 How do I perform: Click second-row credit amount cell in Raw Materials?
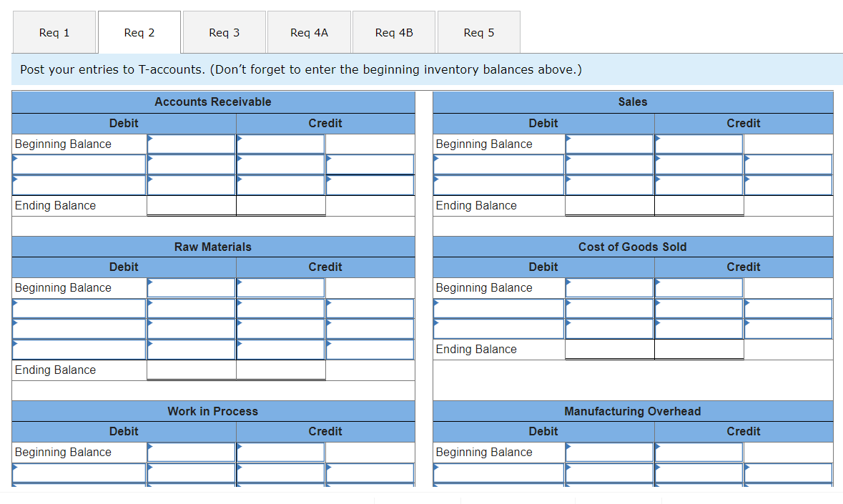[280, 329]
